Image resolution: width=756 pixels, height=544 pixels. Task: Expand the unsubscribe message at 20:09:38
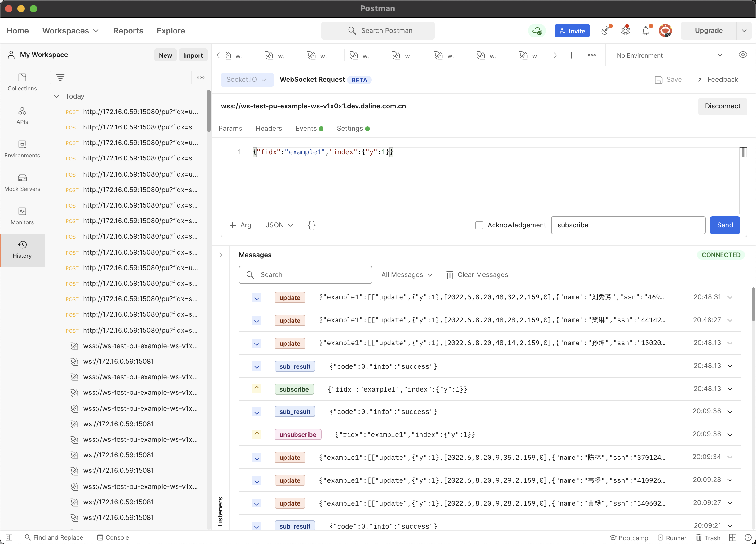pos(730,434)
